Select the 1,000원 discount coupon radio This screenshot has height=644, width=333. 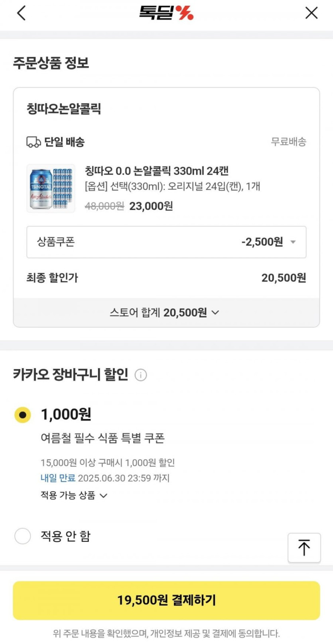pyautogui.click(x=23, y=415)
